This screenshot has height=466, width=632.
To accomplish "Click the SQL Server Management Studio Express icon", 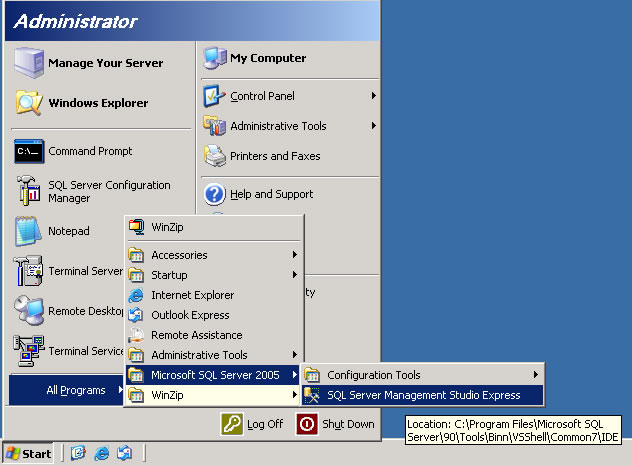I will click(x=312, y=395).
